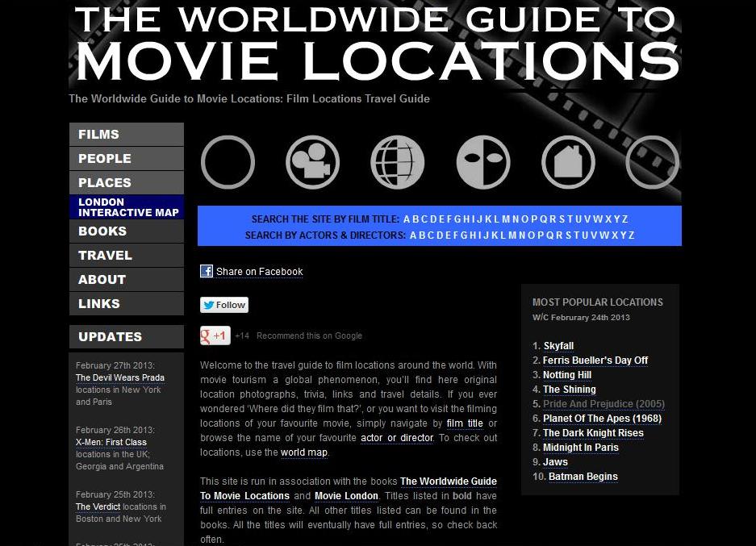Viewport: 756px width, 546px height.
Task: Click the first empty circle icon in header
Action: tap(228, 161)
